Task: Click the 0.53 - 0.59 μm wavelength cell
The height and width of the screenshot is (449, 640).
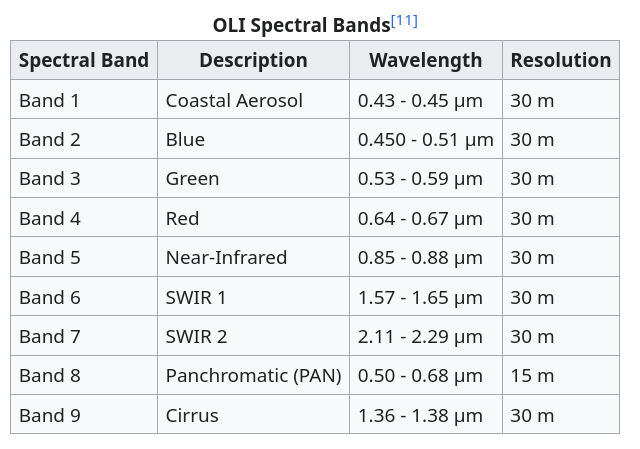Action: coord(420,179)
